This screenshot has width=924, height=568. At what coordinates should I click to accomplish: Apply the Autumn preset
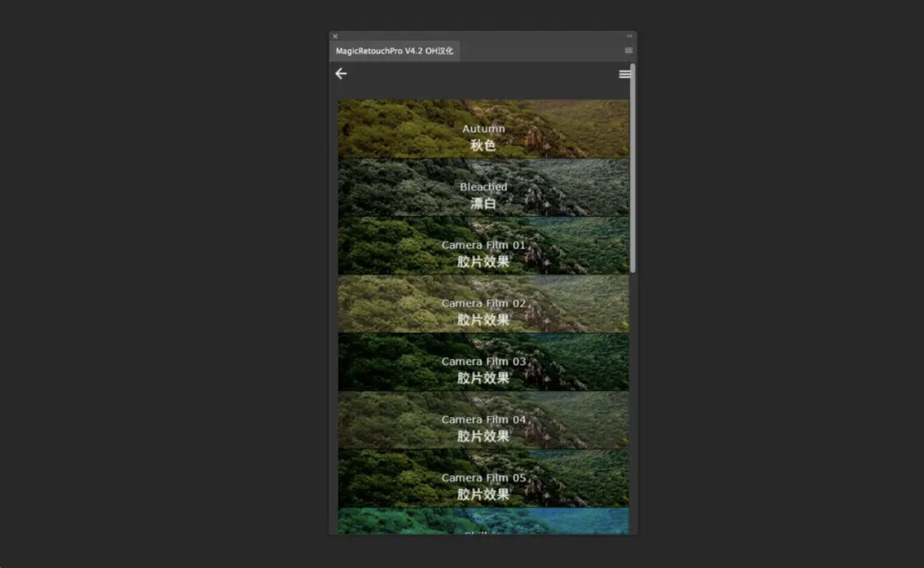click(484, 129)
